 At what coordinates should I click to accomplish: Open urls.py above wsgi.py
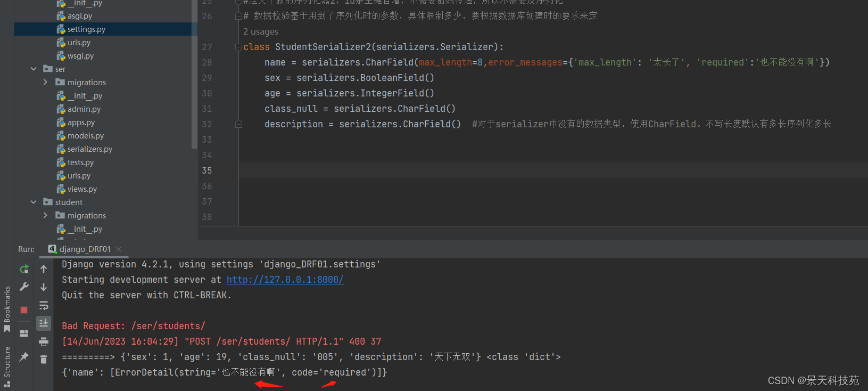pyautogui.click(x=79, y=43)
